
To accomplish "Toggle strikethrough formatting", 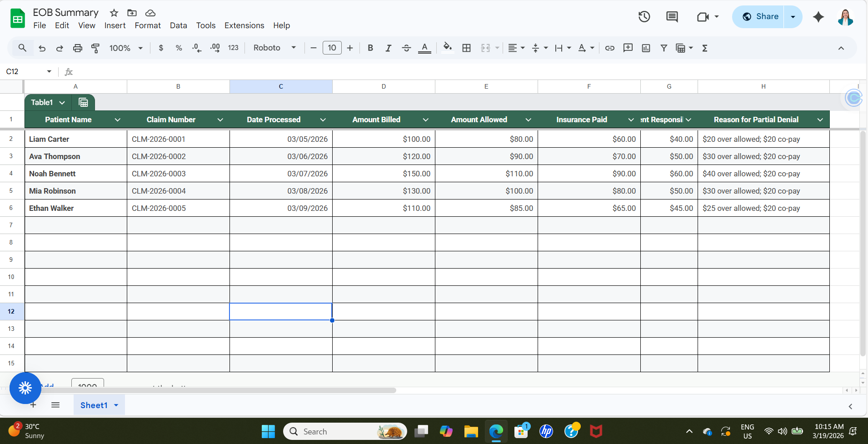I will coord(406,48).
